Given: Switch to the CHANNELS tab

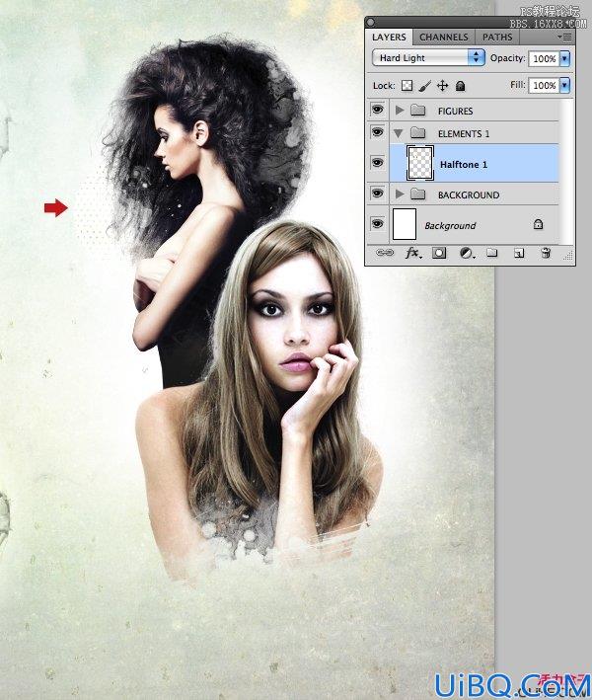Looking at the screenshot, I should point(443,38).
